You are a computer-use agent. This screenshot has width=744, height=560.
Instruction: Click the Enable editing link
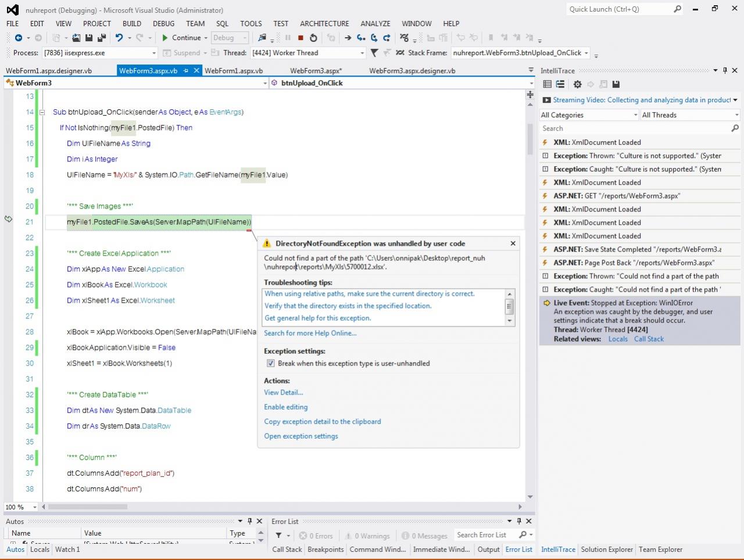[x=286, y=407]
